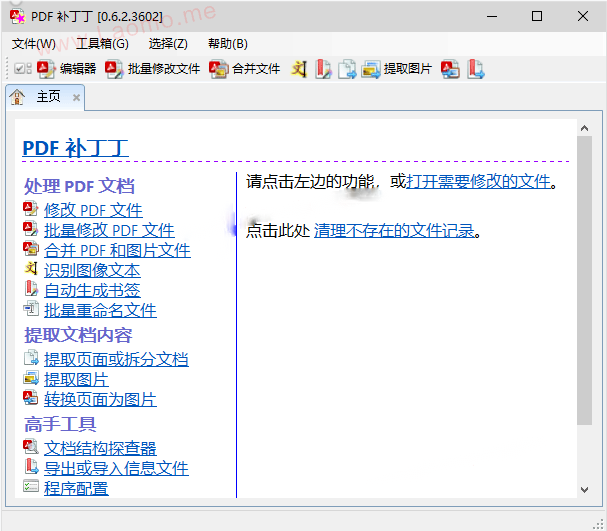
Task: Open the 帮助(B) menu
Action: (x=228, y=44)
